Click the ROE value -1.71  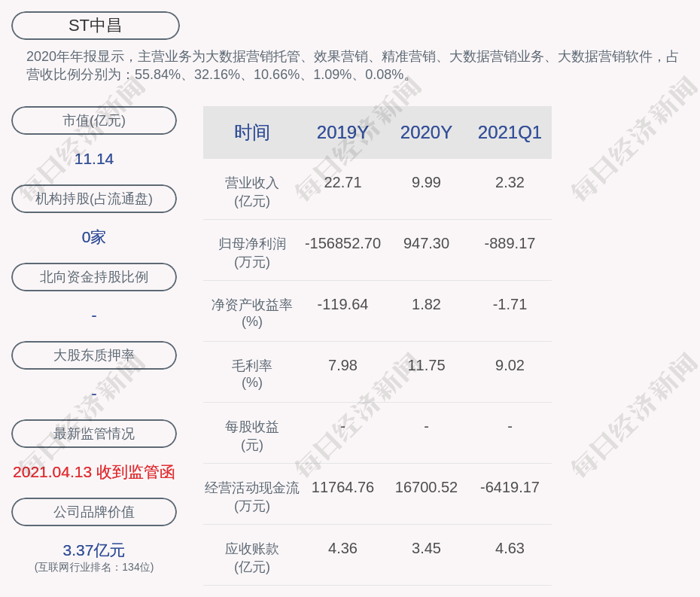[x=510, y=305]
